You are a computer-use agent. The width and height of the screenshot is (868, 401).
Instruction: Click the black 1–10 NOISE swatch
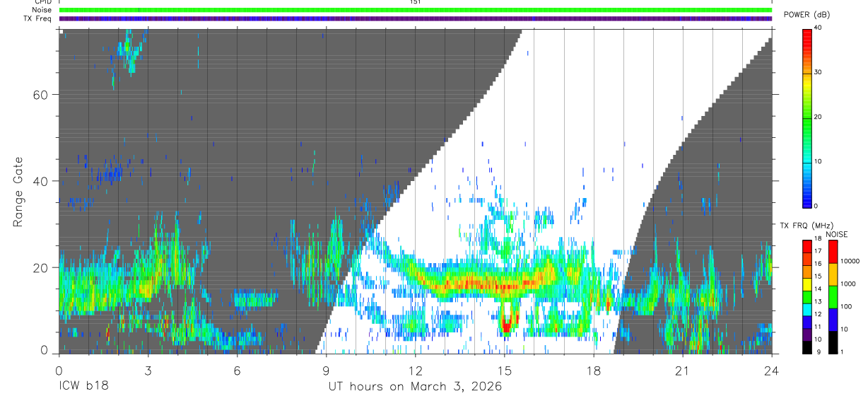click(x=833, y=342)
